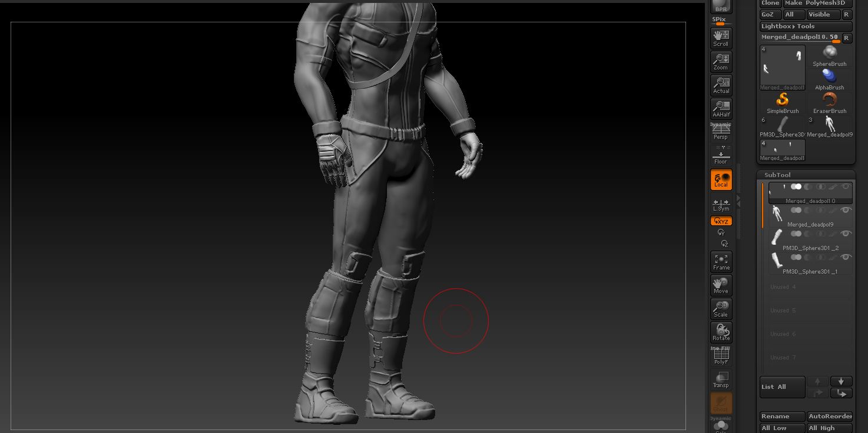Toggle Persp perspective view

[x=721, y=132]
